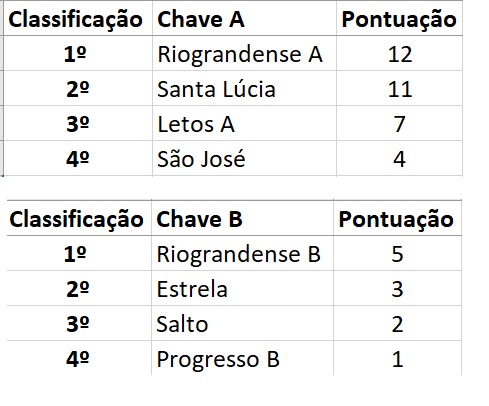489x406 pixels.
Task: Click the score 7 cell
Action: point(399,123)
